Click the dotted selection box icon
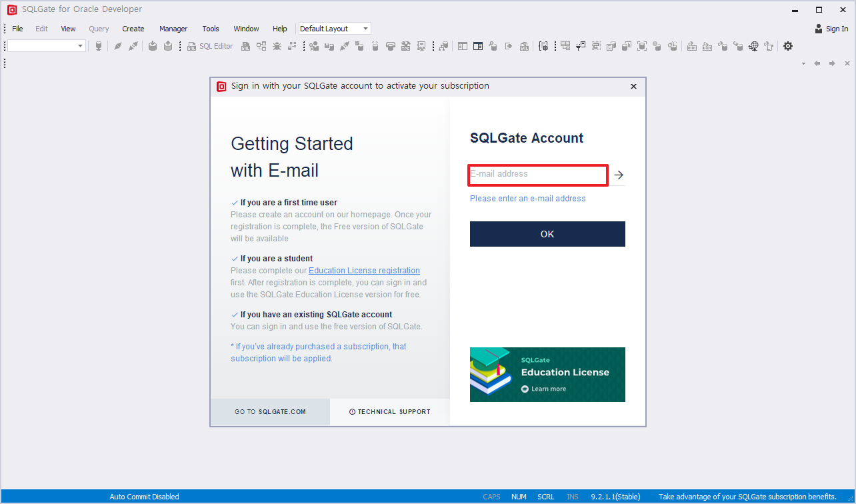856x504 pixels. point(595,46)
